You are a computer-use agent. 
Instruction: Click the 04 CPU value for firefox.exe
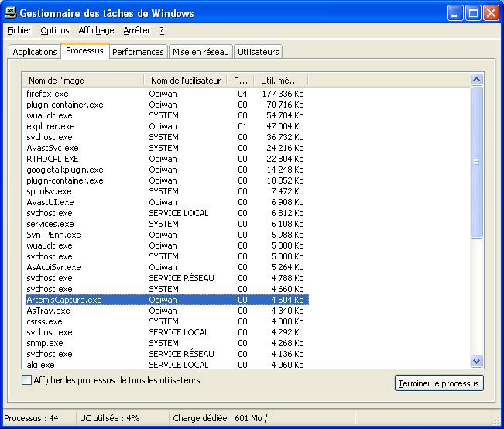(242, 94)
